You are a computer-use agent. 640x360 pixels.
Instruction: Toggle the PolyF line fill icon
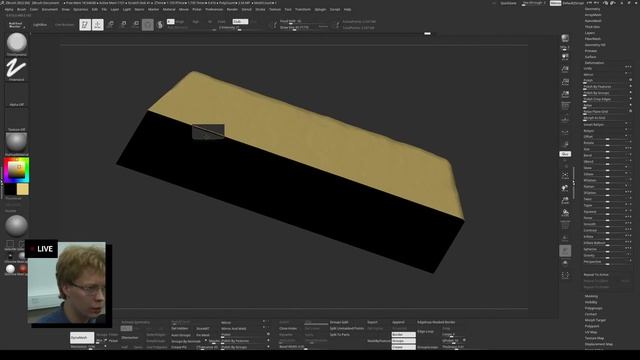coord(565,225)
